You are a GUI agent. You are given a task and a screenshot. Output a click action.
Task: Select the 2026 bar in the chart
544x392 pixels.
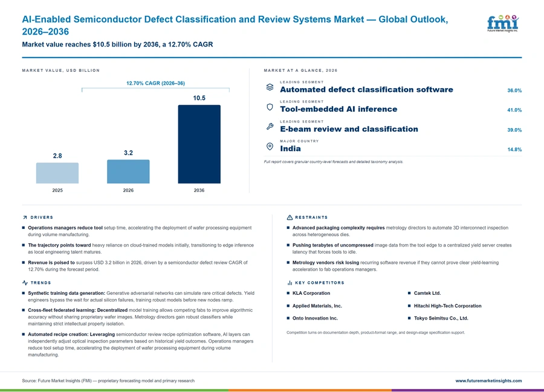point(128,172)
